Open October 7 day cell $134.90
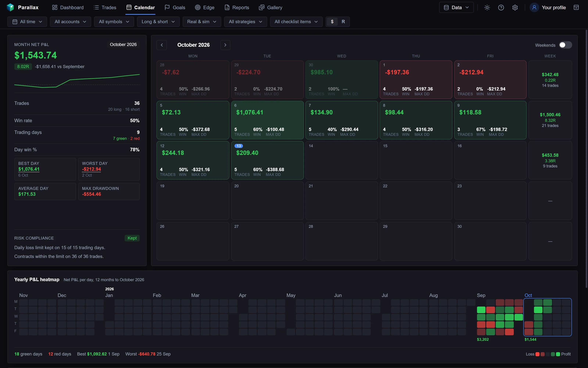The image size is (588, 368). 341,120
